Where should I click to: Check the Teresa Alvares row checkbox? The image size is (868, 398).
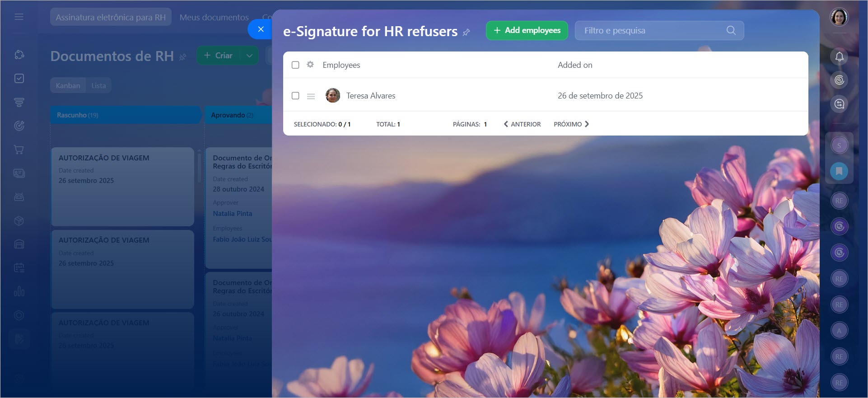(x=295, y=96)
